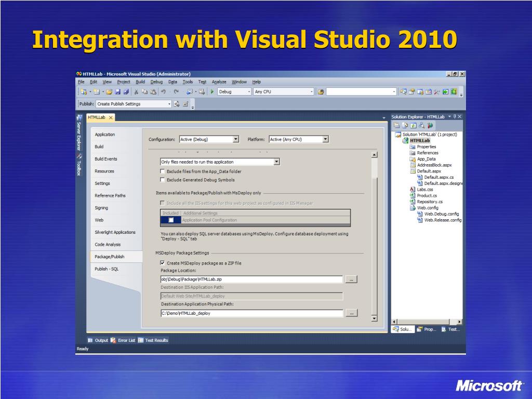Click the Navigate Backward toolbar icon

click(190, 92)
